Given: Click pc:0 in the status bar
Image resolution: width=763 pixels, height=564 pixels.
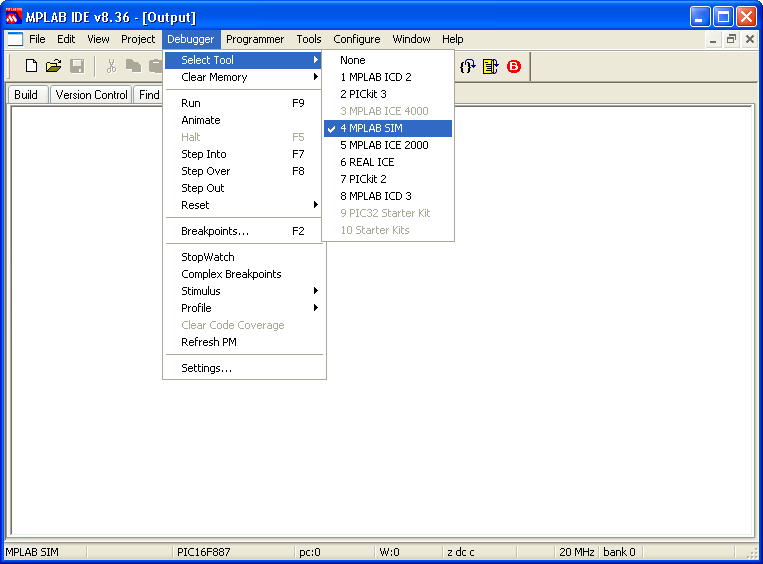Looking at the screenshot, I should [309, 552].
